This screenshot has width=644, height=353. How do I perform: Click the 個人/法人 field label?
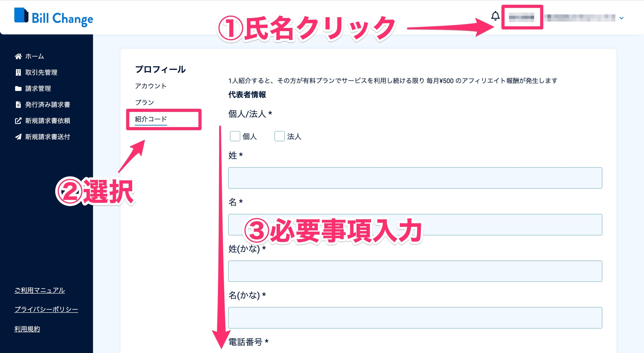click(250, 114)
